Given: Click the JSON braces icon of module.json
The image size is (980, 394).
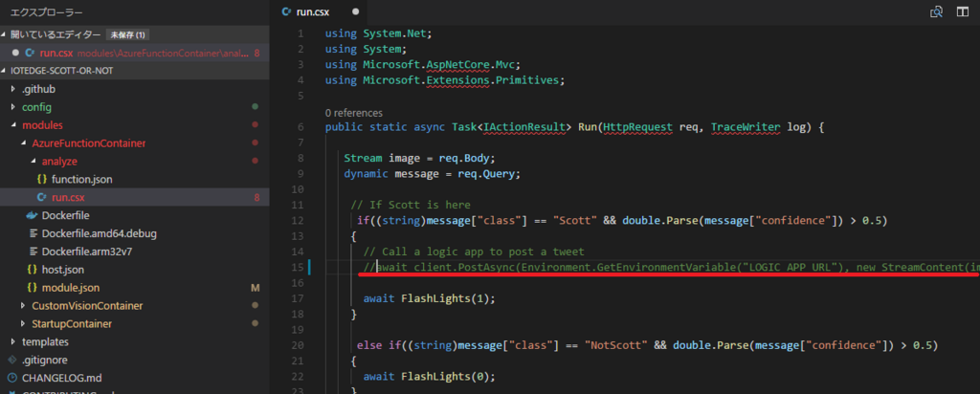Looking at the screenshot, I should tap(32, 288).
